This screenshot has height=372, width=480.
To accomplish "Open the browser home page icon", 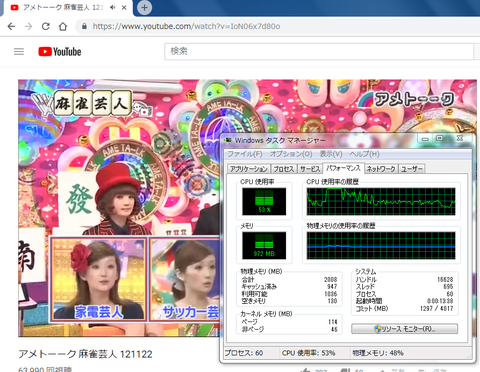I will point(63,26).
